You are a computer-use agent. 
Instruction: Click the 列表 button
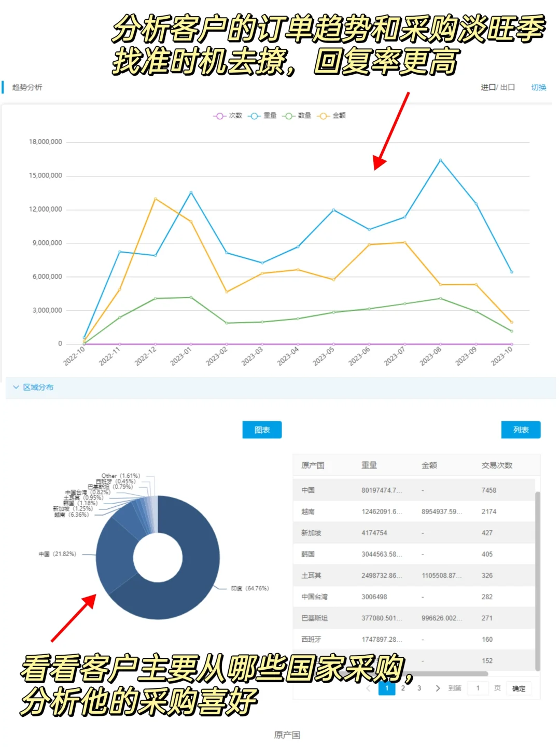521,430
